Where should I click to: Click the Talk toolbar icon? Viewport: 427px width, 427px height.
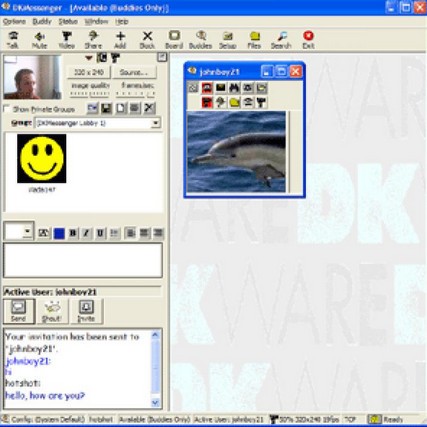(13, 40)
